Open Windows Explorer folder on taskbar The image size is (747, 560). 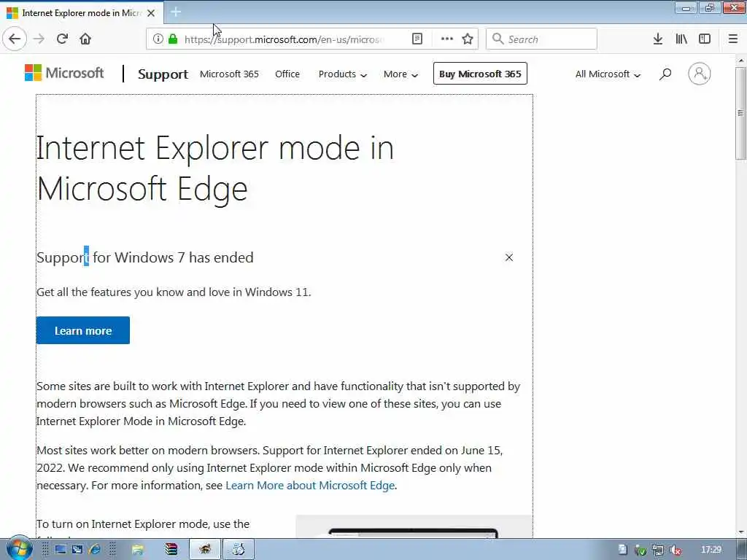pyautogui.click(x=138, y=550)
